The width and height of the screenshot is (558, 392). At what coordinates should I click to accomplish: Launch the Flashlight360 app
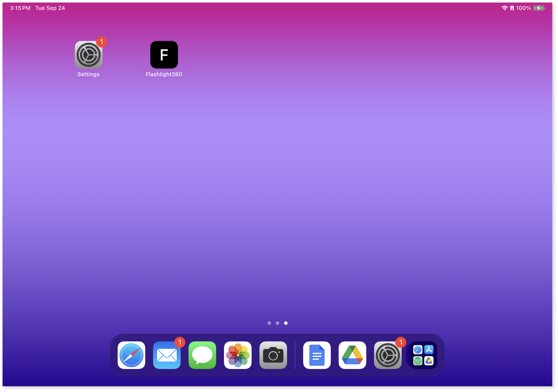tap(164, 55)
